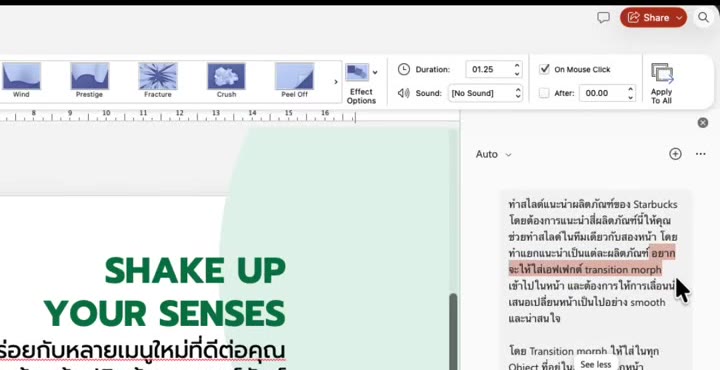Viewport: 720px width, 370px height.
Task: Click the search magnifier icon
Action: click(x=703, y=17)
